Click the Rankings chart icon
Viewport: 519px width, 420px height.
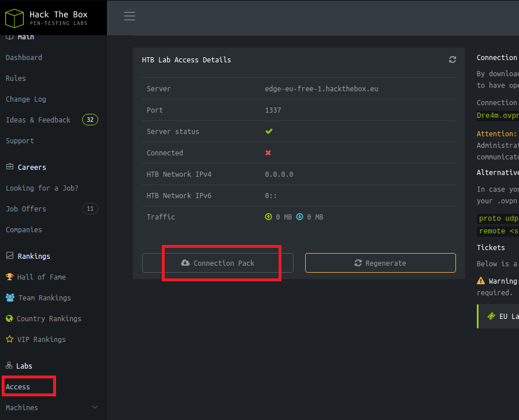coord(10,255)
